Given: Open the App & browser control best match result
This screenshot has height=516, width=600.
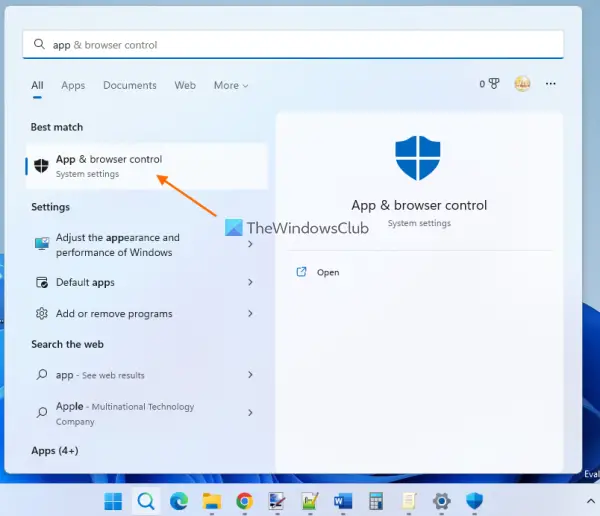Looking at the screenshot, I should (147, 166).
